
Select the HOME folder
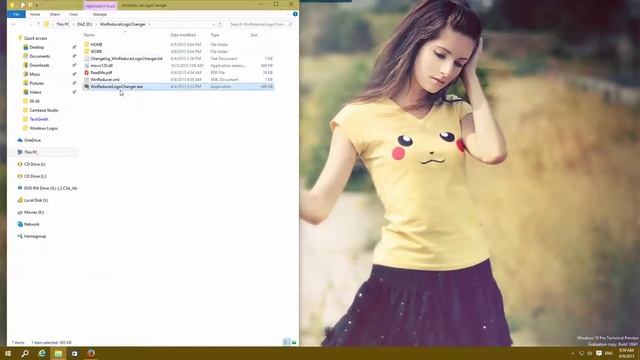(x=96, y=44)
